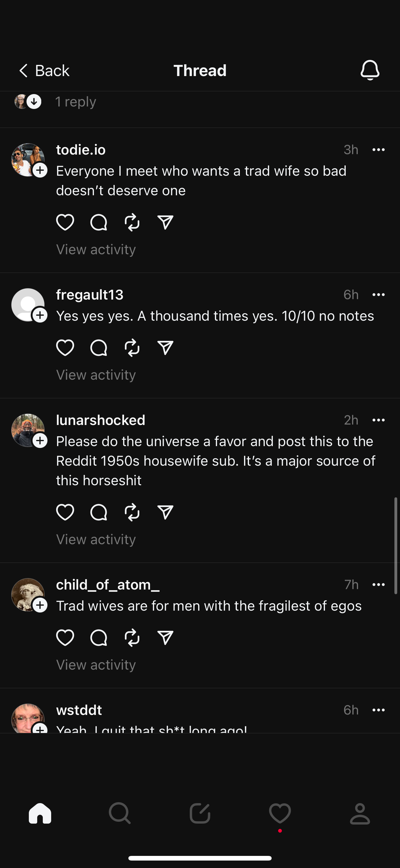The height and width of the screenshot is (868, 400).
Task: Share child_of_atom_'s comment via send icon
Action: 165,638
